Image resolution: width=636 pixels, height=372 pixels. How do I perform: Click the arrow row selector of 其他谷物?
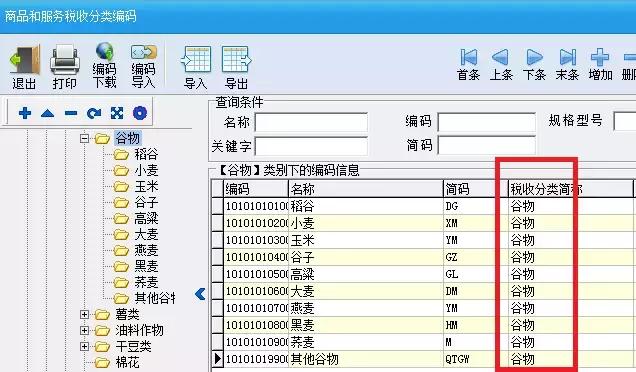[217, 359]
